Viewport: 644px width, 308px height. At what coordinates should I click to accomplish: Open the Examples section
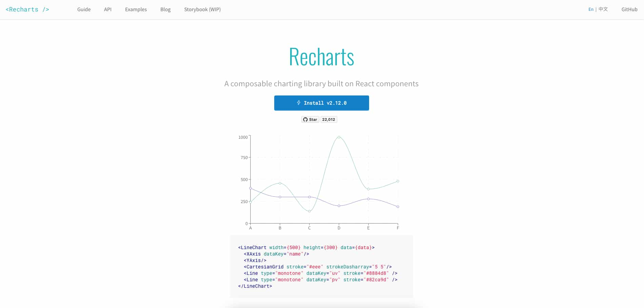tap(136, 9)
